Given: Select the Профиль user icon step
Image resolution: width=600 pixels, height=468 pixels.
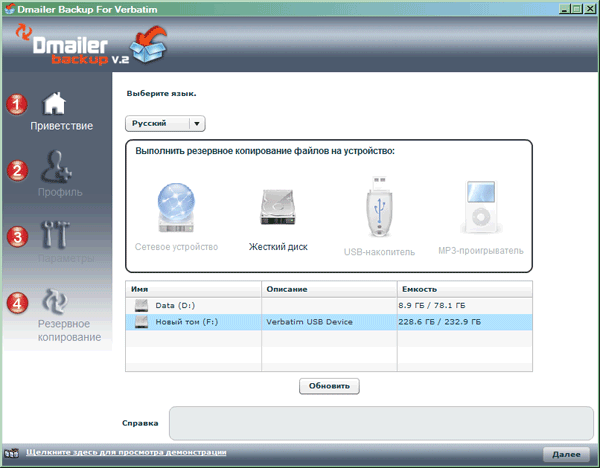Looking at the screenshot, I should click(56, 166).
